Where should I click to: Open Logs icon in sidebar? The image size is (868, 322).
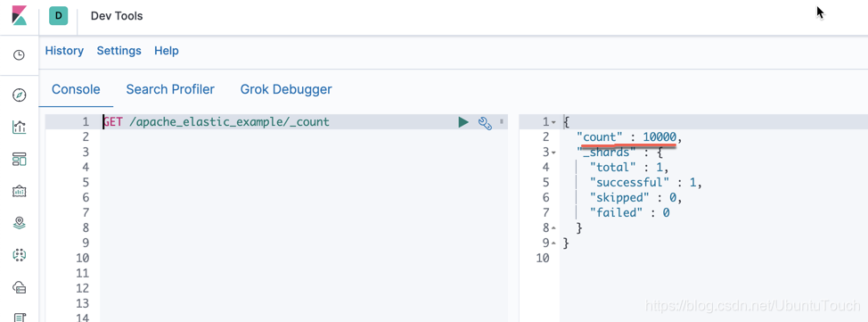tap(19, 318)
